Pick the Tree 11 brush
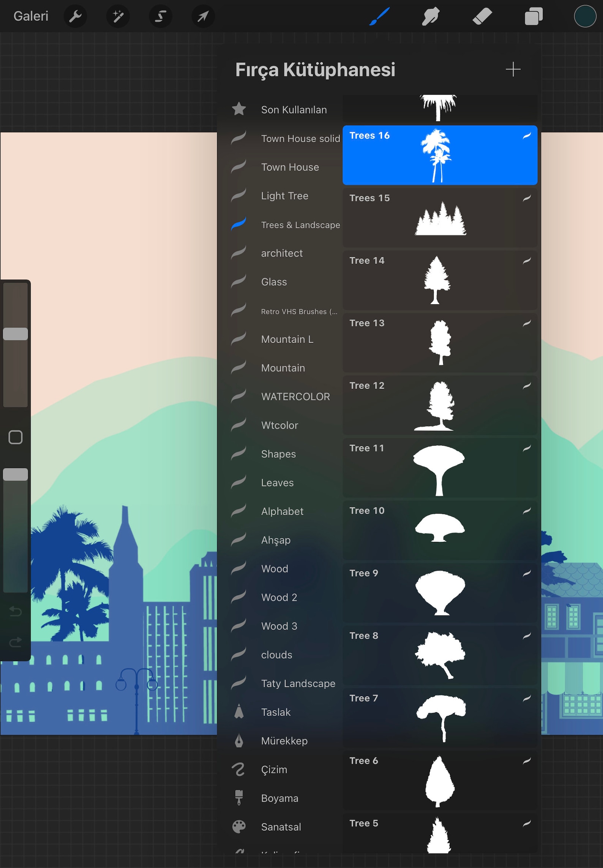Viewport: 603px width, 868px height. 440,468
